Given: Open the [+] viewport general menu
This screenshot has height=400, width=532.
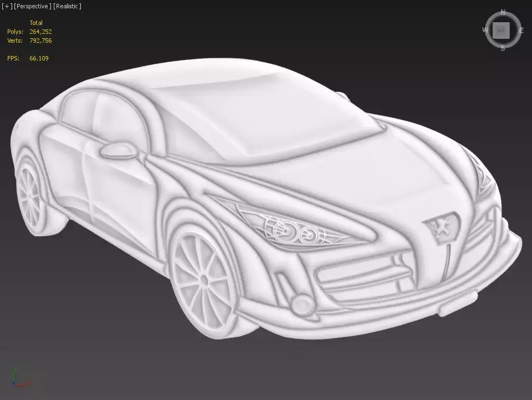Looking at the screenshot, I should (7, 6).
